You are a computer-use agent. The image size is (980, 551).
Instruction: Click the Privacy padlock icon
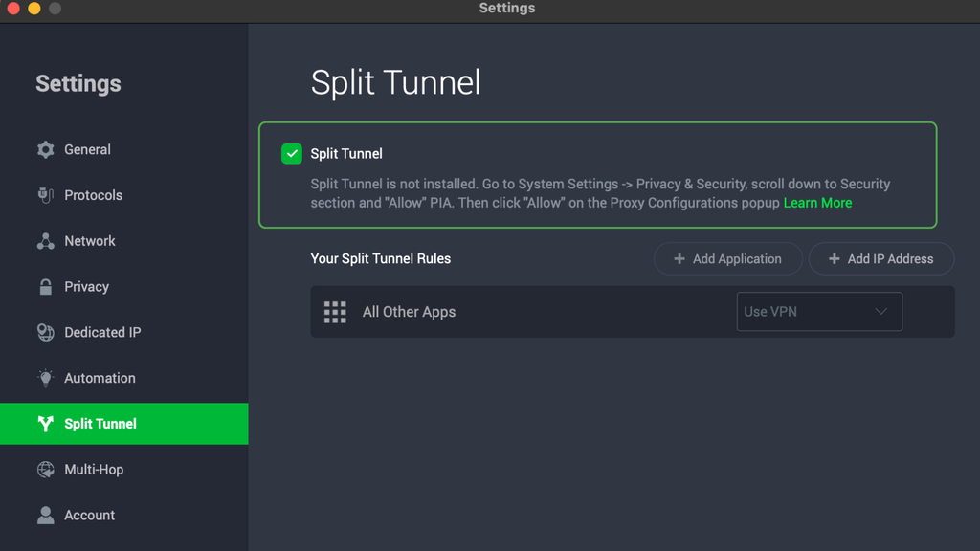[45, 287]
